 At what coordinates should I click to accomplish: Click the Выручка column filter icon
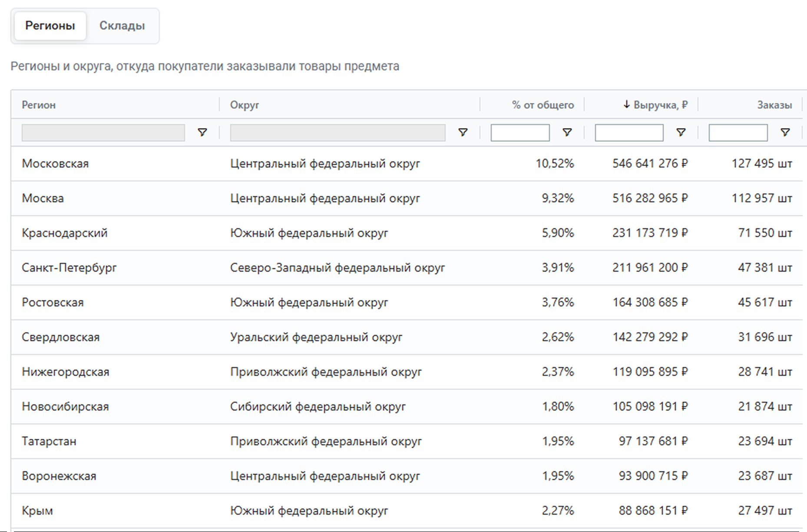(x=681, y=132)
